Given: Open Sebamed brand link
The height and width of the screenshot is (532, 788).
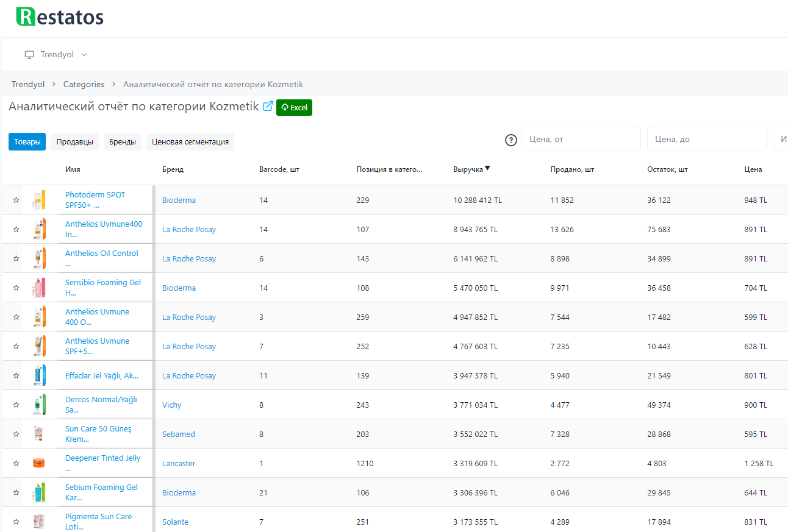Looking at the screenshot, I should pyautogui.click(x=179, y=434).
